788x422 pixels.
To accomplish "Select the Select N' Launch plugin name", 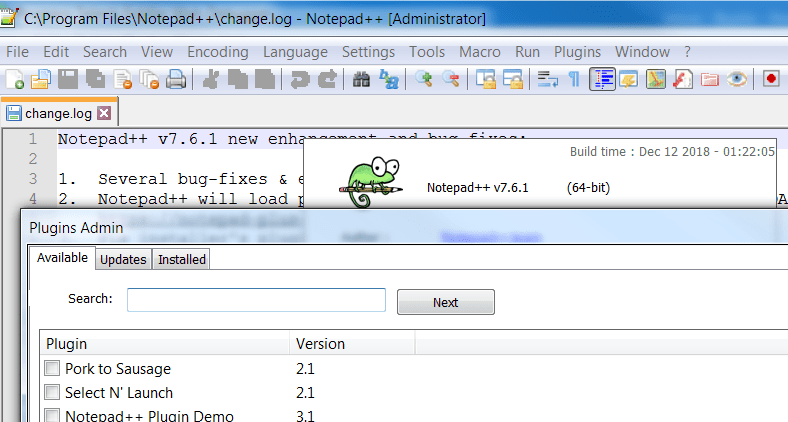I will (119, 392).
